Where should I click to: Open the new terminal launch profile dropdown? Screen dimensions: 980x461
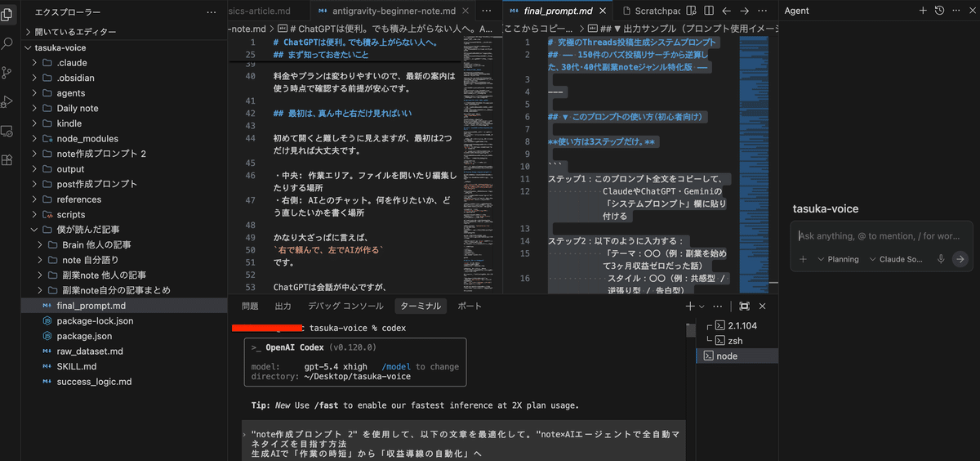tap(702, 306)
